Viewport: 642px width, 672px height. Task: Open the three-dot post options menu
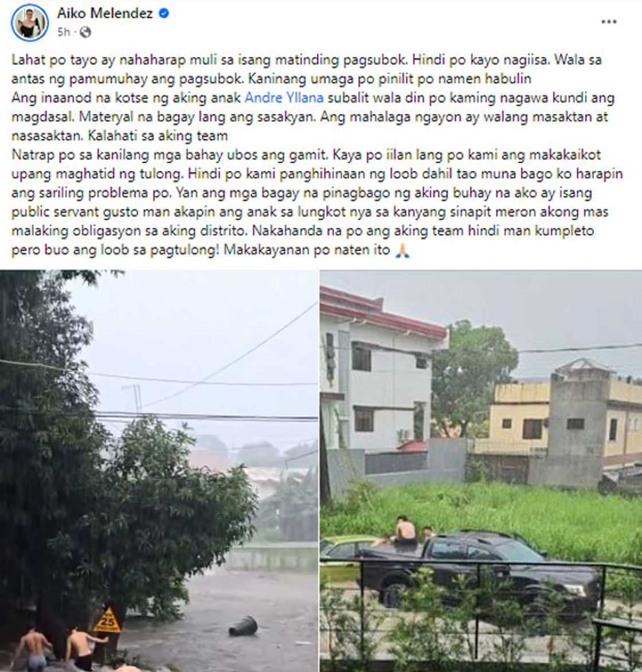(x=609, y=22)
